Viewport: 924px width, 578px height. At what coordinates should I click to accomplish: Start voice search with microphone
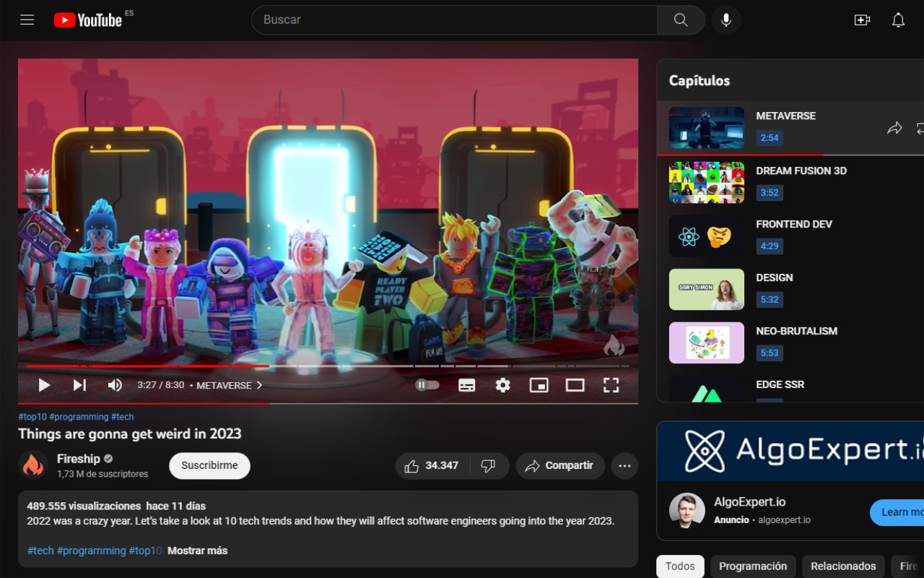726,20
